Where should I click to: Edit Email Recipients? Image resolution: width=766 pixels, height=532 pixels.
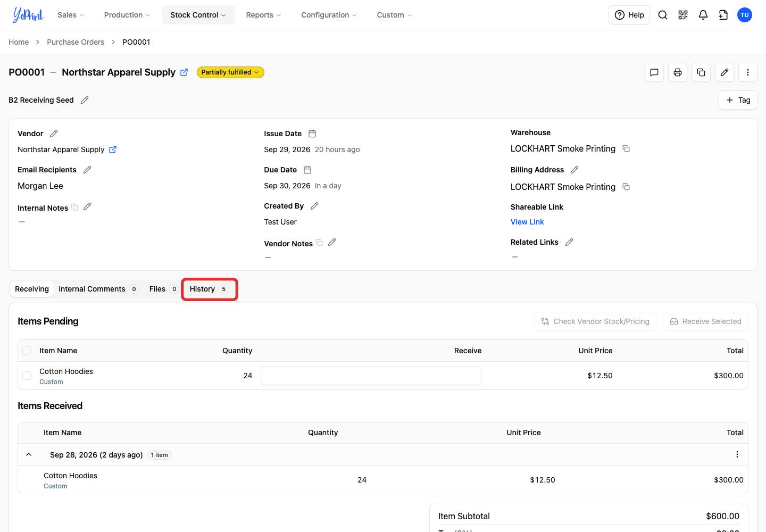coord(87,170)
